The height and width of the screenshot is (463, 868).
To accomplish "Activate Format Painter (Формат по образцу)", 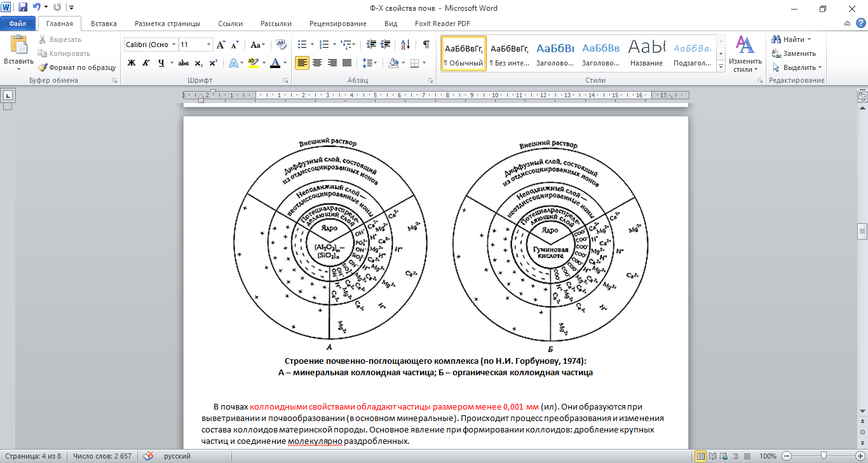I will coord(76,67).
